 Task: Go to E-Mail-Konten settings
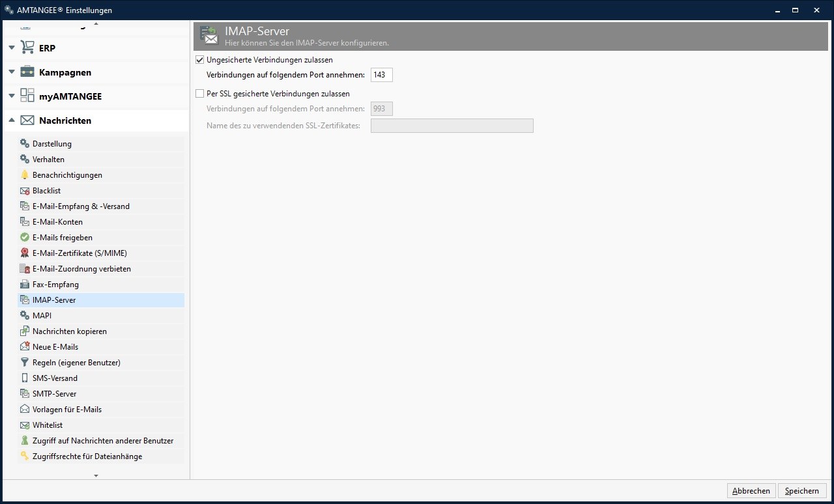[101, 222]
